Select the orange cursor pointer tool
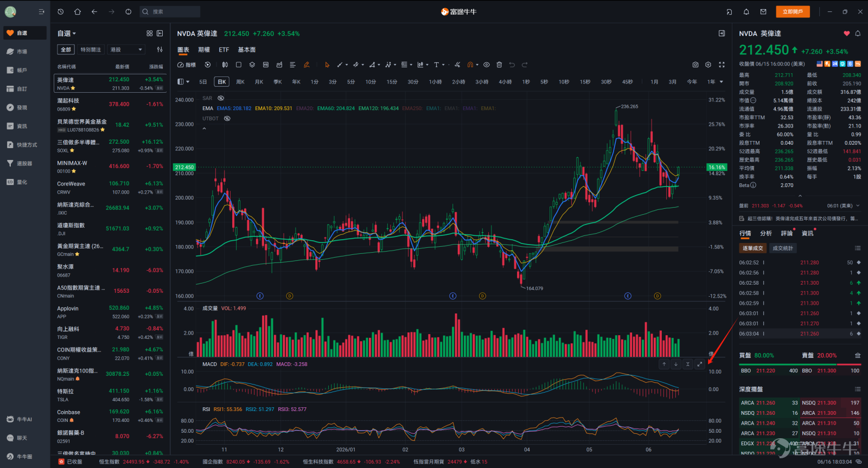868x468 pixels. click(x=327, y=65)
